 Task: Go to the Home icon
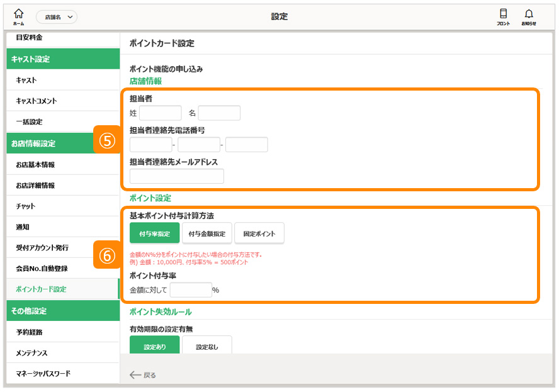pyautogui.click(x=18, y=16)
